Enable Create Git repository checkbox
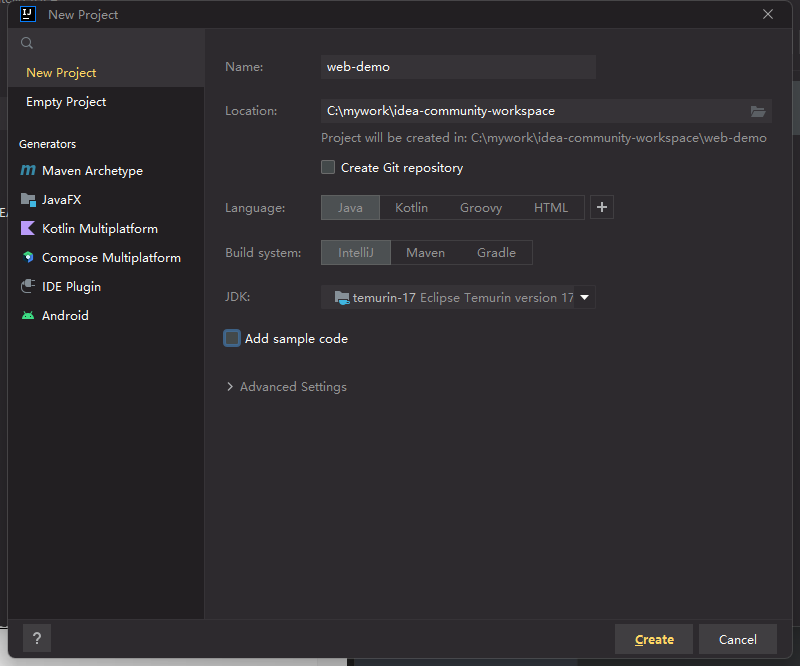The image size is (800, 666). [x=328, y=167]
